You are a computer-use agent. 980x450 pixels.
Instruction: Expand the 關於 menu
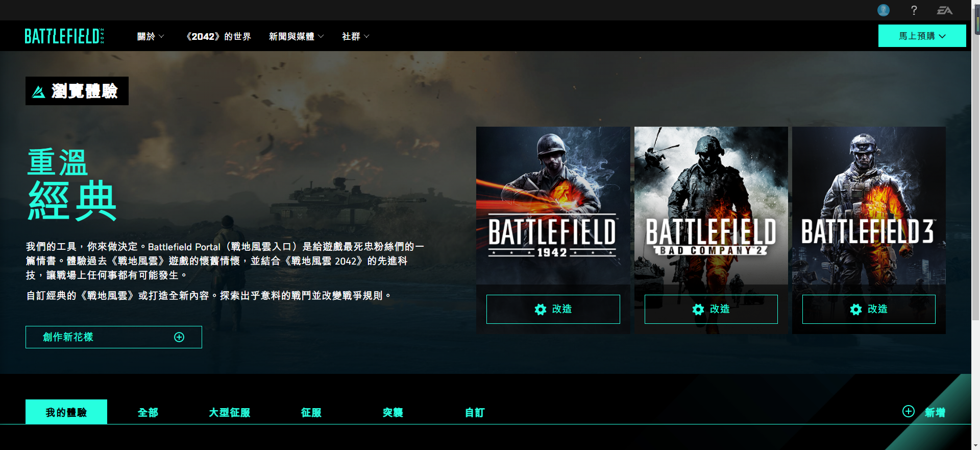[151, 36]
